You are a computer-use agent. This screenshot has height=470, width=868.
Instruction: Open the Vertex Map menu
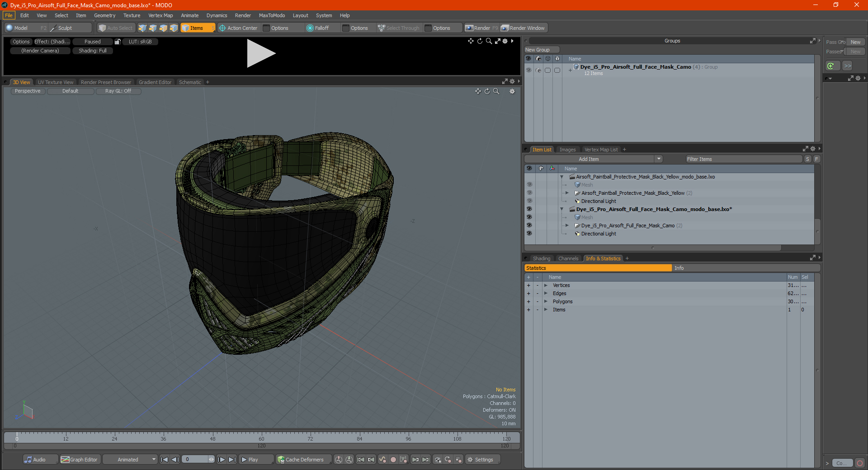pyautogui.click(x=160, y=15)
